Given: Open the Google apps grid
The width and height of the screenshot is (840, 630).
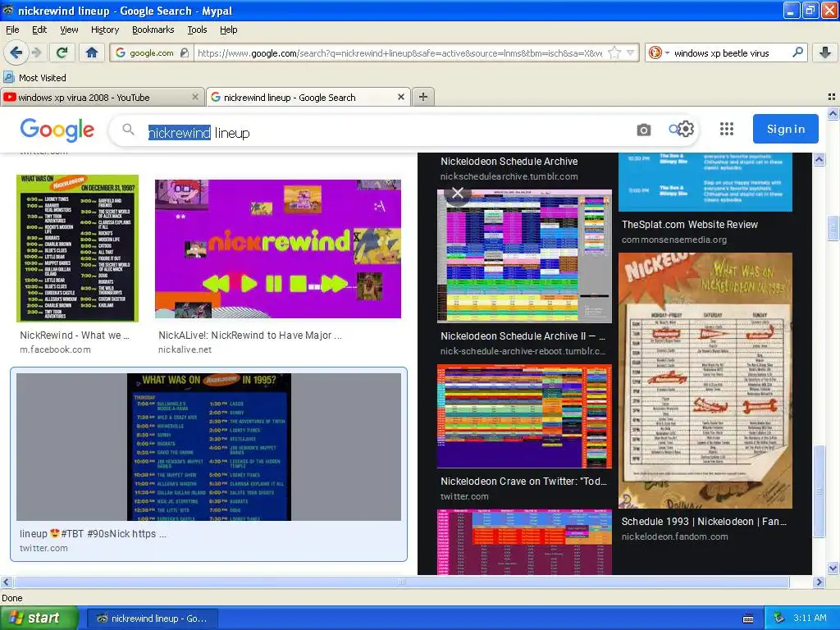Looking at the screenshot, I should 727,129.
